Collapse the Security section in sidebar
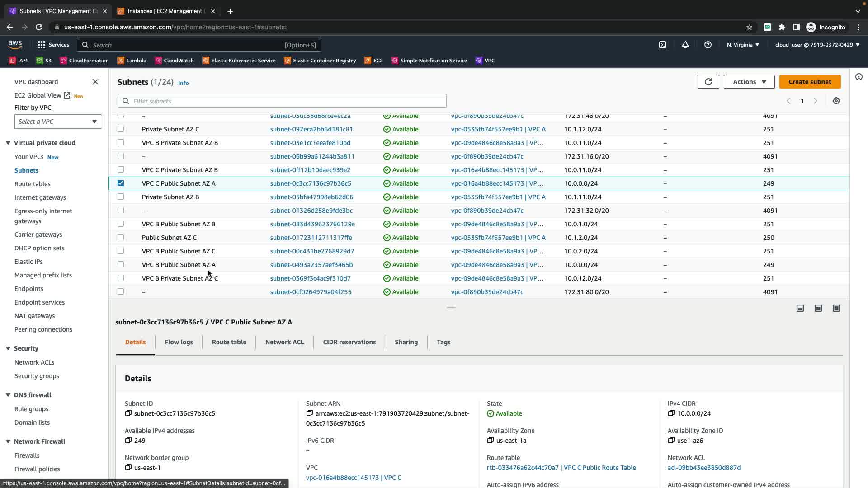868x488 pixels. pyautogui.click(x=8, y=348)
